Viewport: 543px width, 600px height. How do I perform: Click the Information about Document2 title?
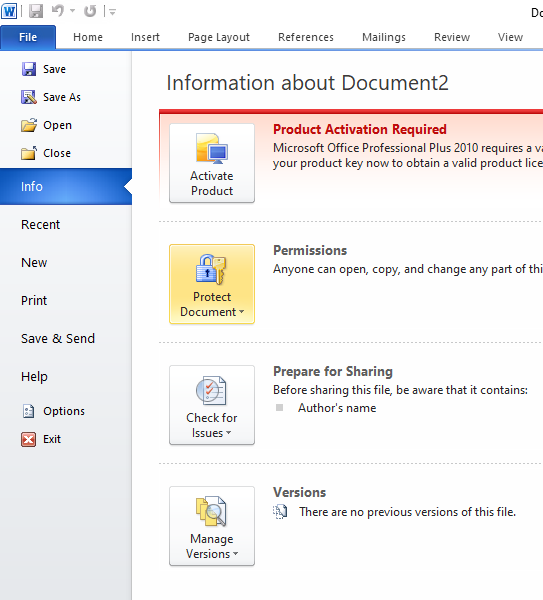click(x=307, y=83)
